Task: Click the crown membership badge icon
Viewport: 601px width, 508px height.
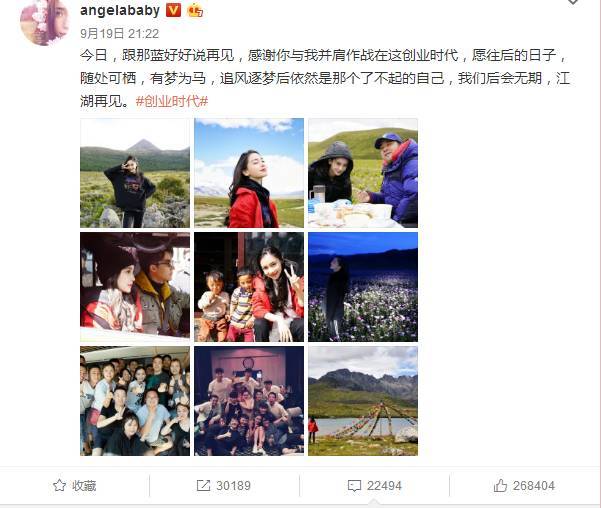Action: (195, 10)
